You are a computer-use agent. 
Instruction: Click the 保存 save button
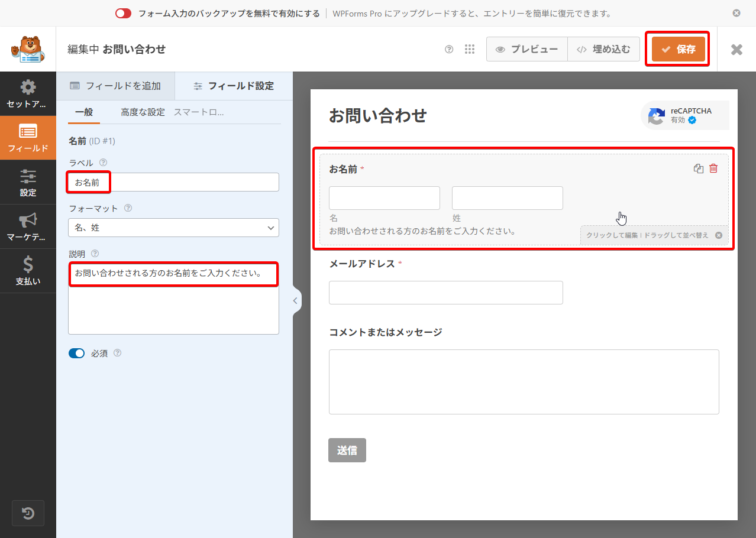coord(678,50)
